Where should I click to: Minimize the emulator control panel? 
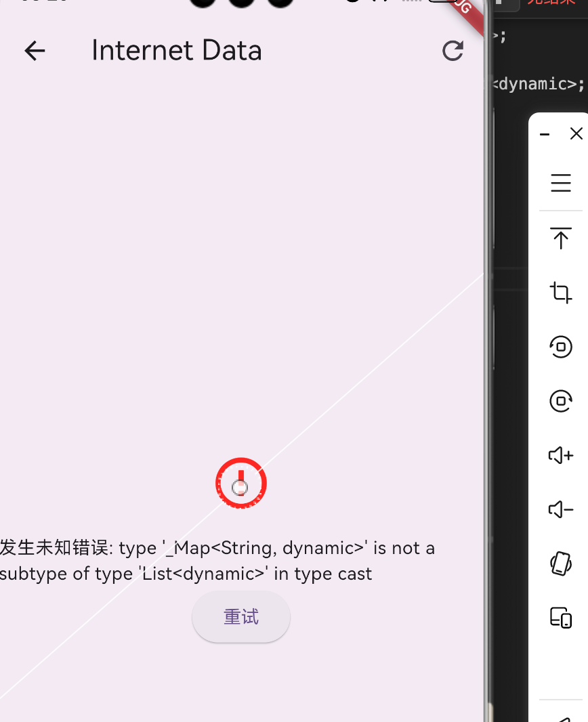[x=544, y=134]
